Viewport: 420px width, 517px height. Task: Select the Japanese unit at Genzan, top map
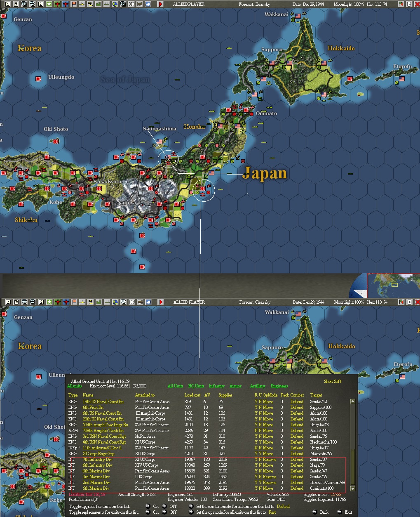coord(4,16)
